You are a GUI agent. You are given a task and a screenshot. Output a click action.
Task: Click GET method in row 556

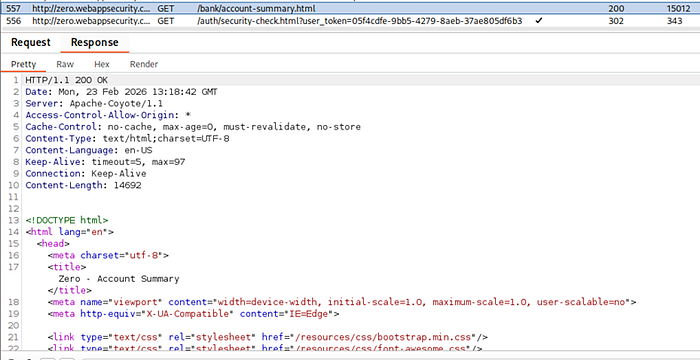(165, 21)
